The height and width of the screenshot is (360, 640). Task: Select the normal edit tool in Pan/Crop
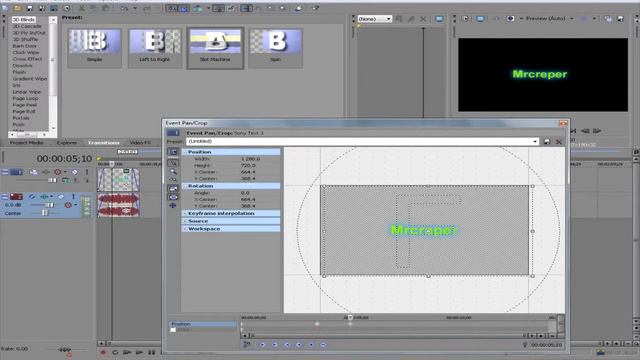(173, 163)
